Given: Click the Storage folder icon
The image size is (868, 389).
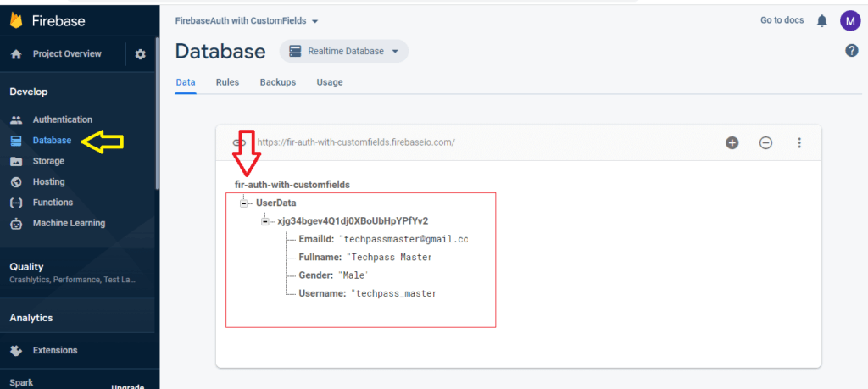Looking at the screenshot, I should [x=17, y=161].
